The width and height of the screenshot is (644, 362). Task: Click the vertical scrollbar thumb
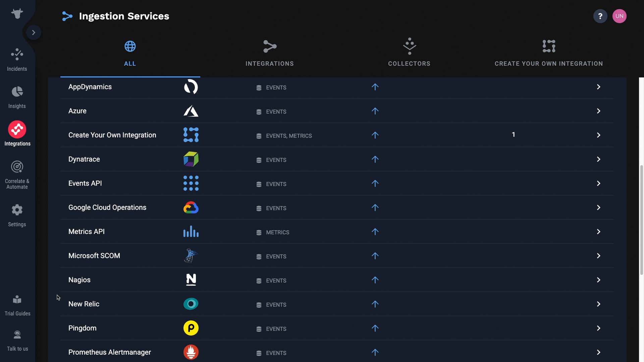tap(641, 220)
